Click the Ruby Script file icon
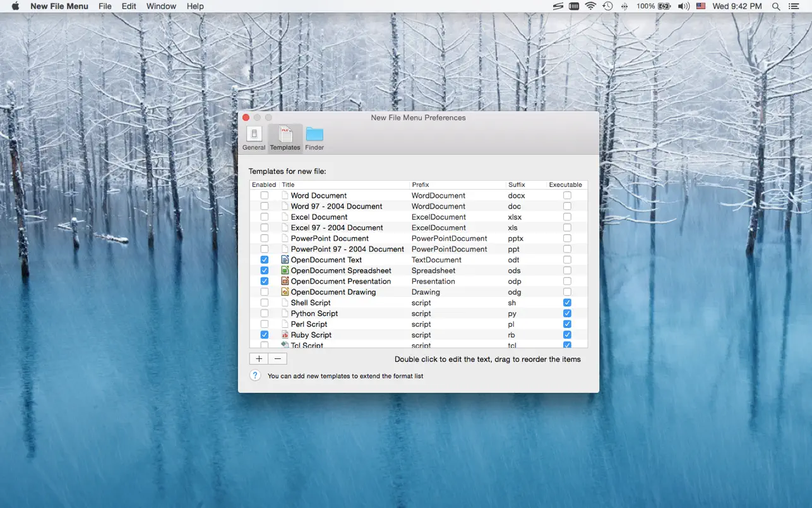This screenshot has height=508, width=812. (285, 335)
